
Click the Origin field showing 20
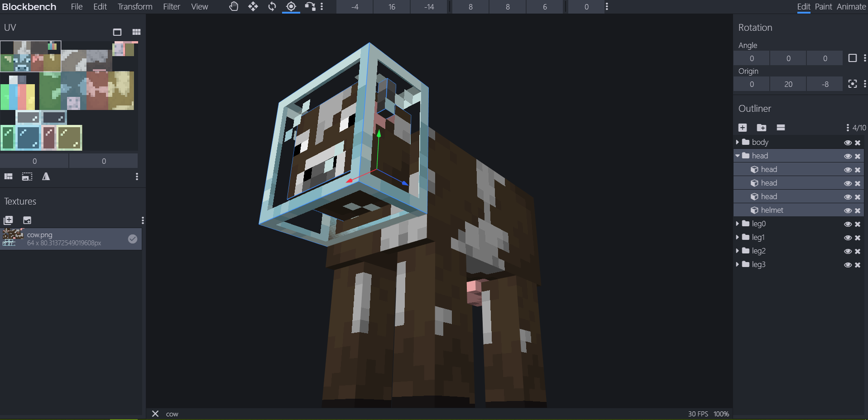coord(788,84)
